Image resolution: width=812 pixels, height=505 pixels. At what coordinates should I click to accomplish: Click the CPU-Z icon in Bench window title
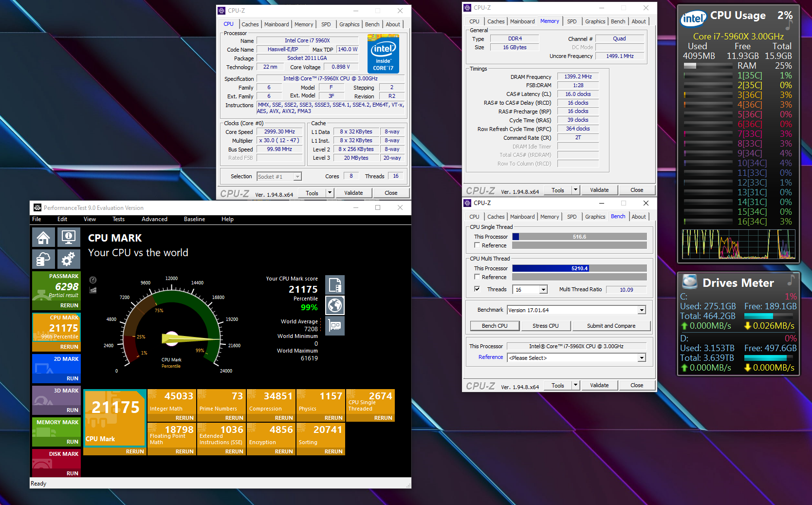tap(467, 203)
